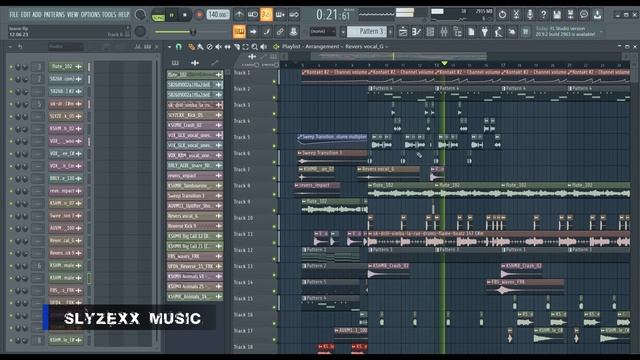Screen dimensions: 640x360
Task: Select the playlist Mute tool
Action: tap(218, 47)
